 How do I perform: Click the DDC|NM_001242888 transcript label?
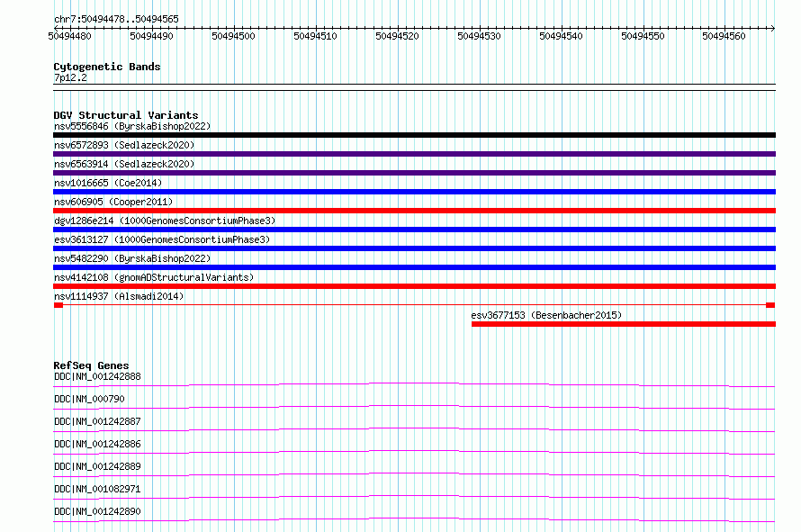[97, 376]
